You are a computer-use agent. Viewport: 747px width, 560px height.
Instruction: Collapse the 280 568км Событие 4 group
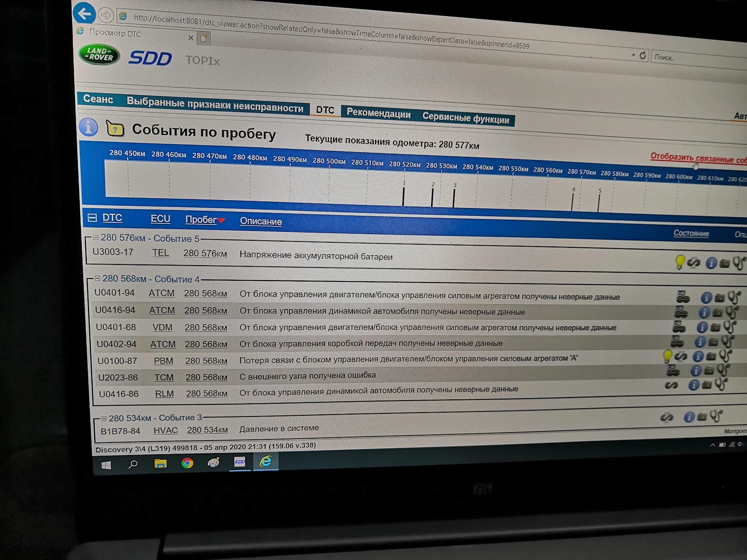pos(97,278)
